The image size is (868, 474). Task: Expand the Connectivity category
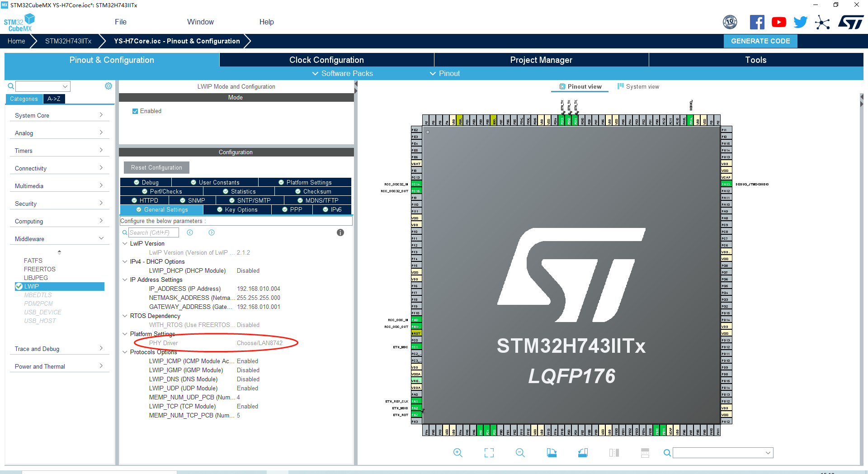59,168
